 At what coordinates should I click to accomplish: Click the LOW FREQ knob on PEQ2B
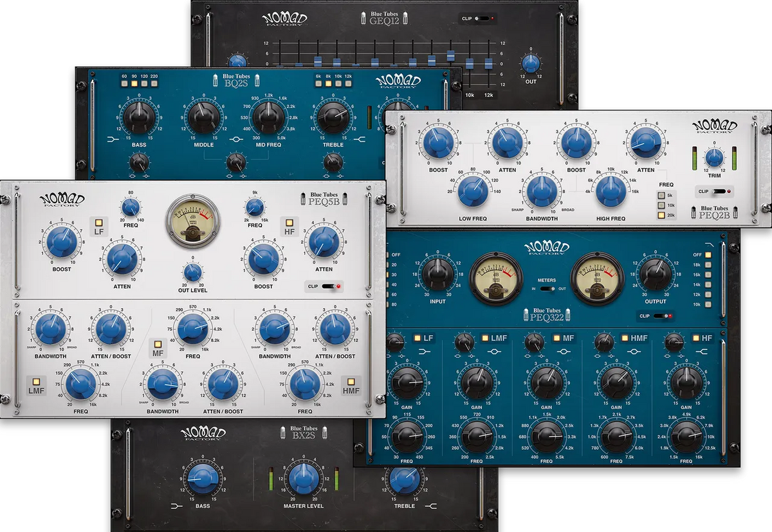tap(473, 192)
